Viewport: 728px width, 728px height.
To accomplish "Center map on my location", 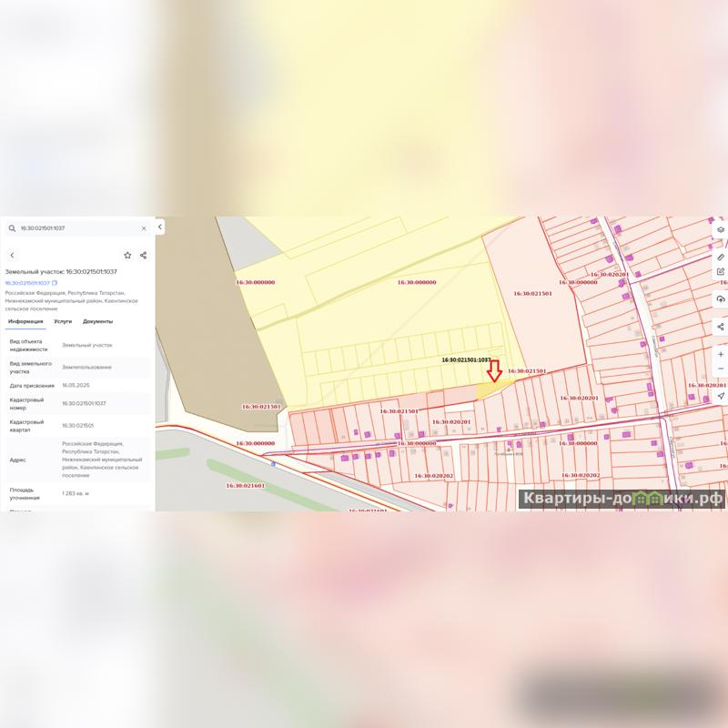I will [721, 396].
